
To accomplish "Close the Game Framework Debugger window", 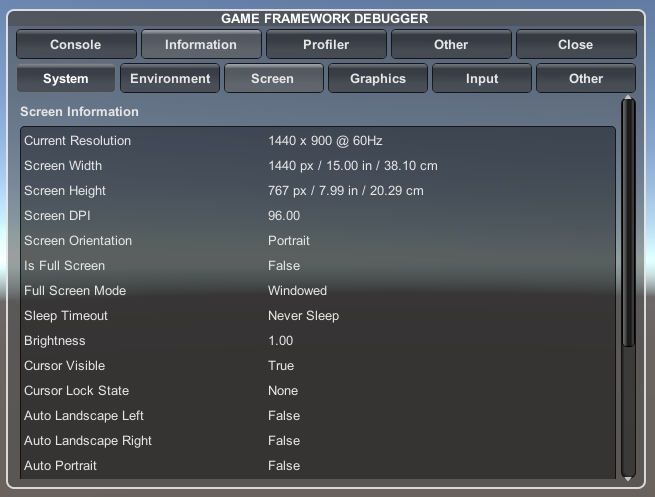I will pyautogui.click(x=576, y=44).
